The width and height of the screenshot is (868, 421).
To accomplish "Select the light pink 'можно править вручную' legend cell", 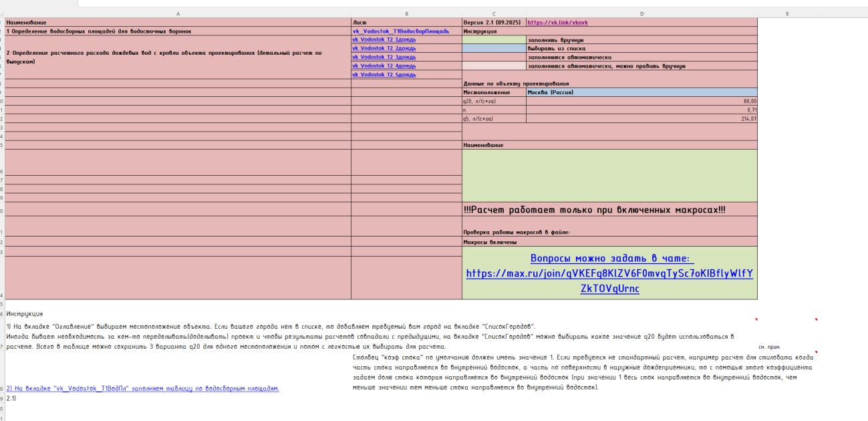I will [494, 66].
